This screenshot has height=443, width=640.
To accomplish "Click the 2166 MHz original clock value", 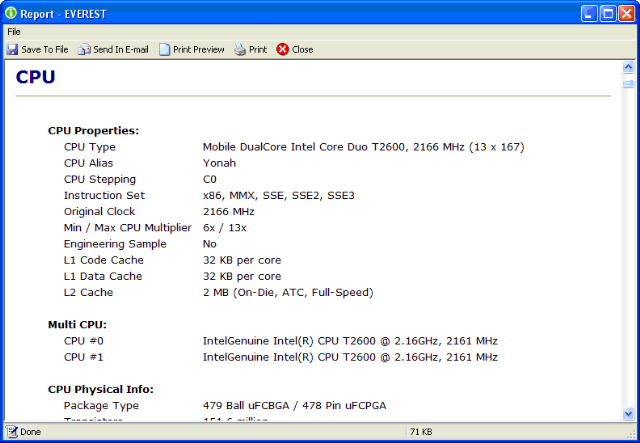I will 229,211.
